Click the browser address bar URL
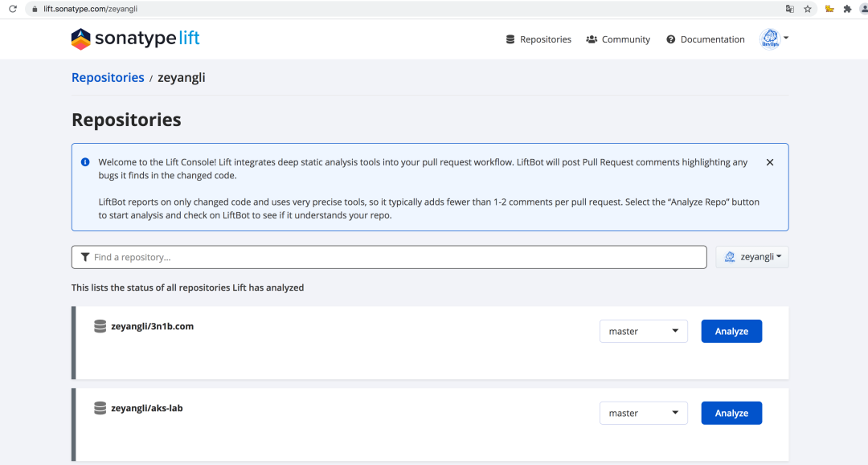This screenshot has width=868, height=465. point(90,9)
